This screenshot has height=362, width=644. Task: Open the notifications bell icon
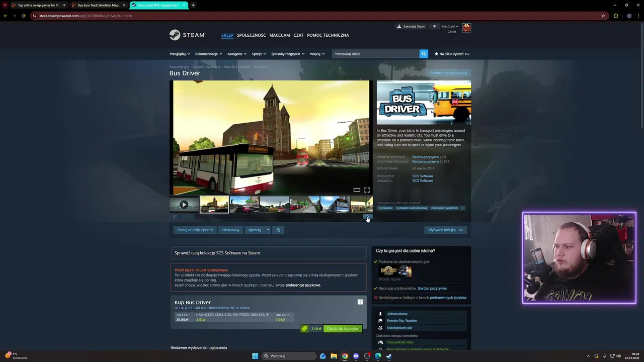tap(434, 27)
